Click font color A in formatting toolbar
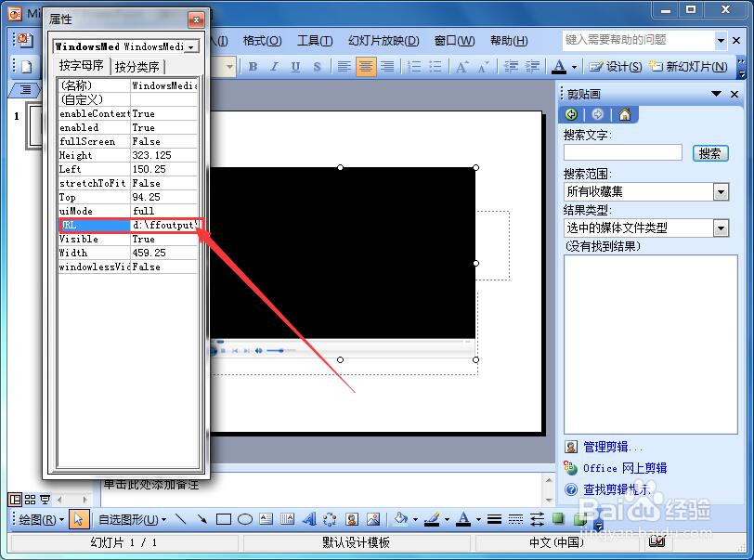This screenshot has height=560, width=754. pyautogui.click(x=558, y=67)
